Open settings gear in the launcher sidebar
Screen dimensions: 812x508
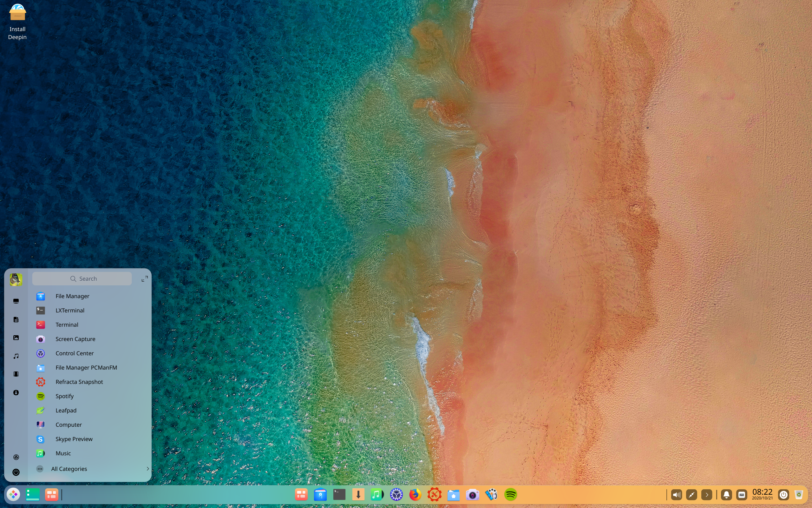coord(16,457)
